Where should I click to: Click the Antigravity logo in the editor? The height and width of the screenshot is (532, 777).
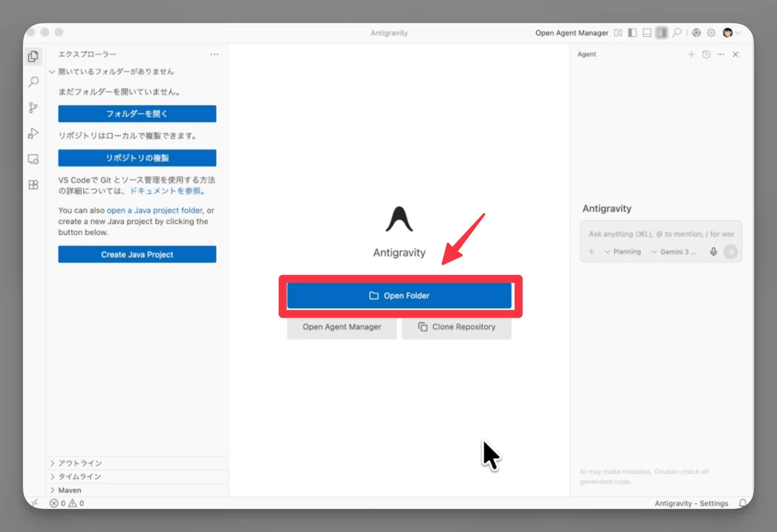coord(400,219)
